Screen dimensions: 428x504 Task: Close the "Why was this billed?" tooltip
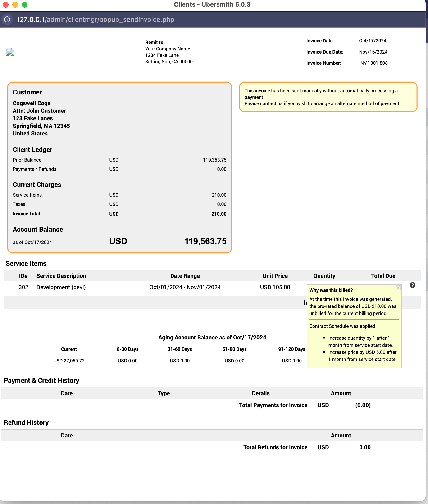(398, 288)
